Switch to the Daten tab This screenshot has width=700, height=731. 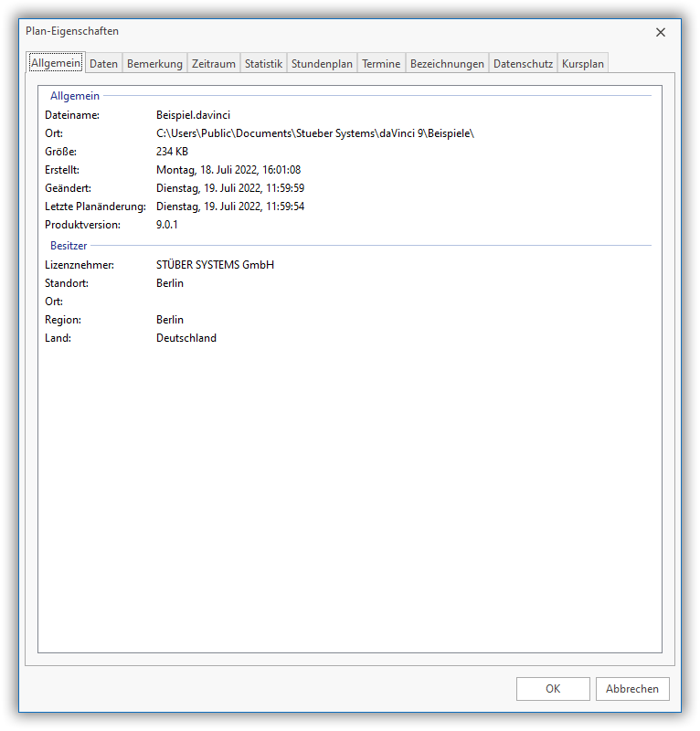[x=103, y=64]
